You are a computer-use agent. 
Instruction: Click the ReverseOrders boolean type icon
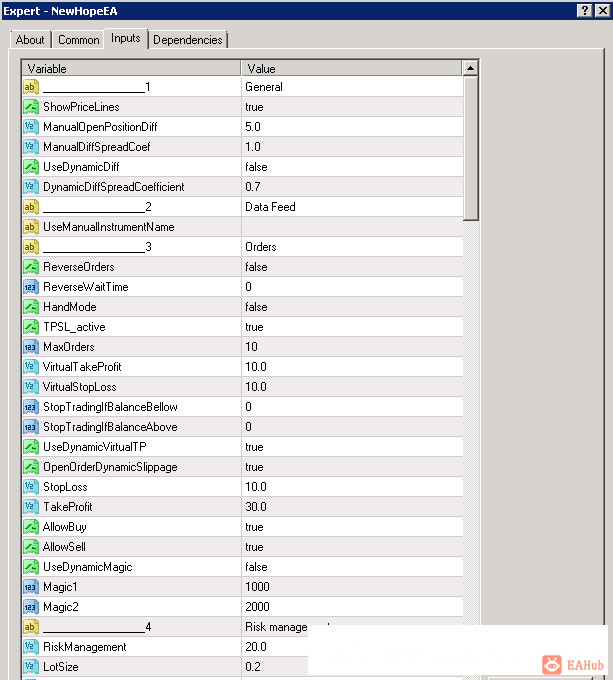[x=31, y=267]
